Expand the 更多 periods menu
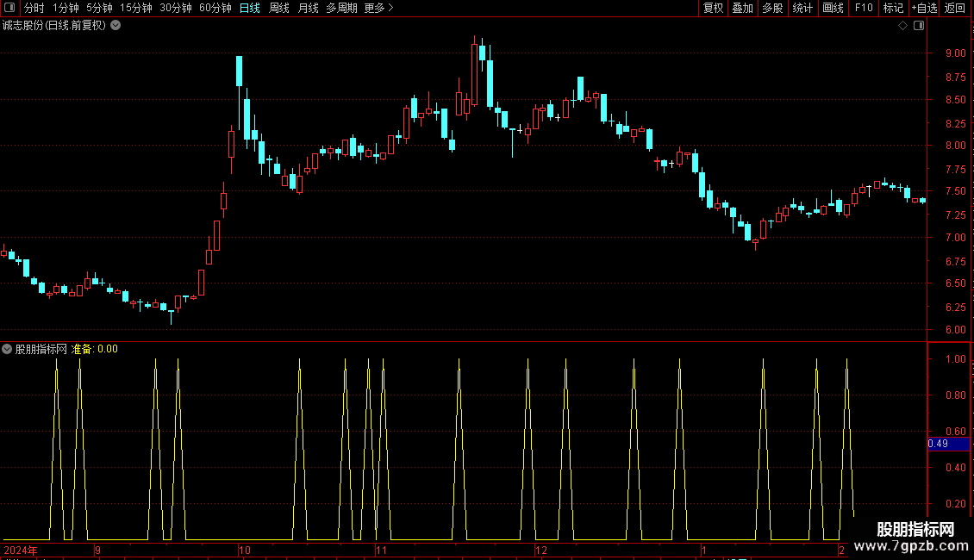The image size is (974, 560). pyautogui.click(x=379, y=8)
